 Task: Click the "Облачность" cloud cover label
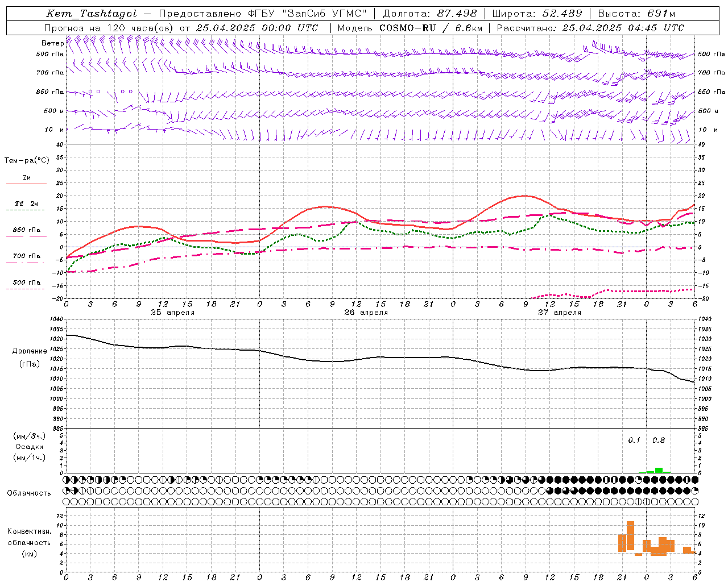tap(29, 493)
